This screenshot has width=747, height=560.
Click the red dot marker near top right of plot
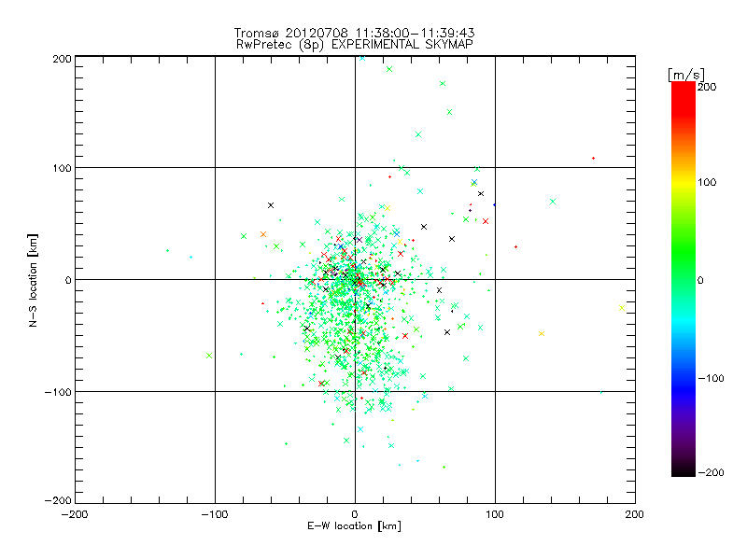point(593,158)
